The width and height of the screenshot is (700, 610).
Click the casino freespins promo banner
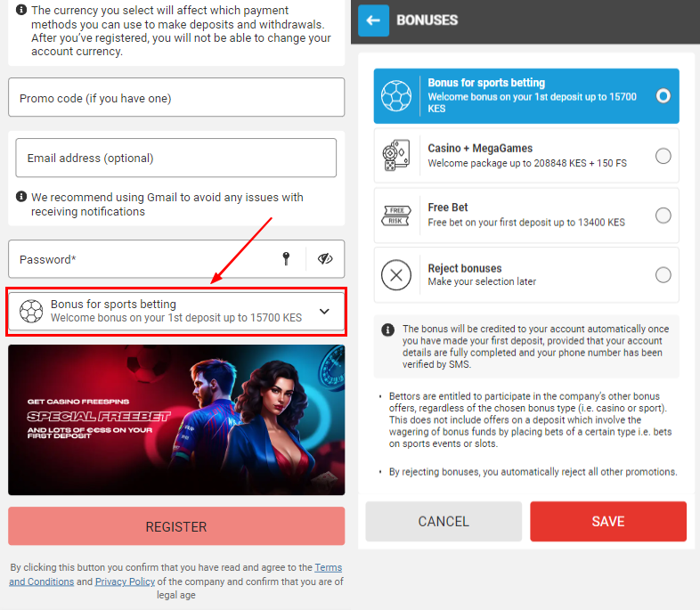pos(176,419)
